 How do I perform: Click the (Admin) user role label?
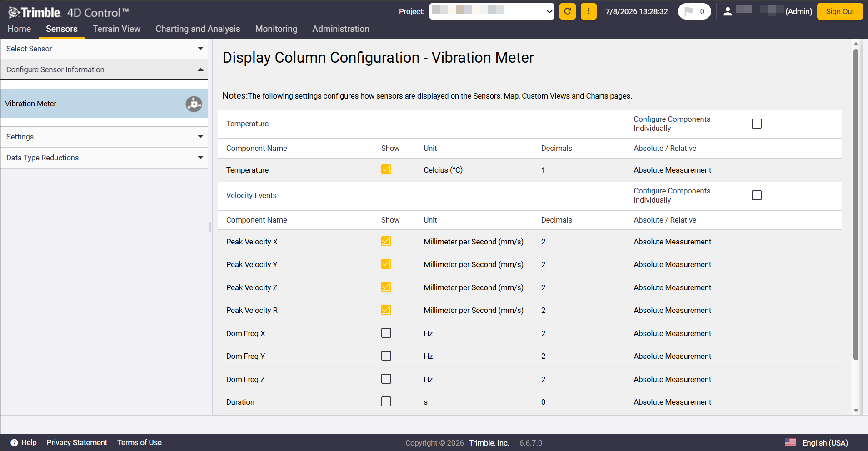coord(799,11)
